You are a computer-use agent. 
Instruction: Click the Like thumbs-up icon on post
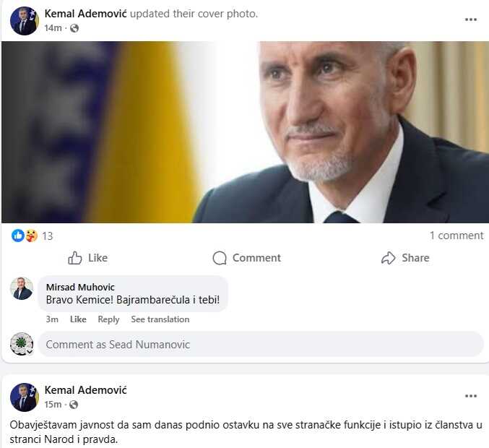[75, 258]
